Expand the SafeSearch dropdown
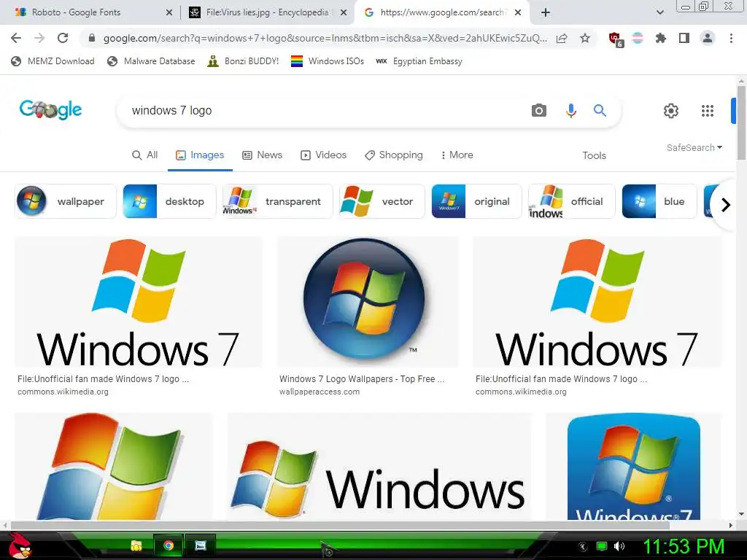This screenshot has height=560, width=747. [694, 147]
